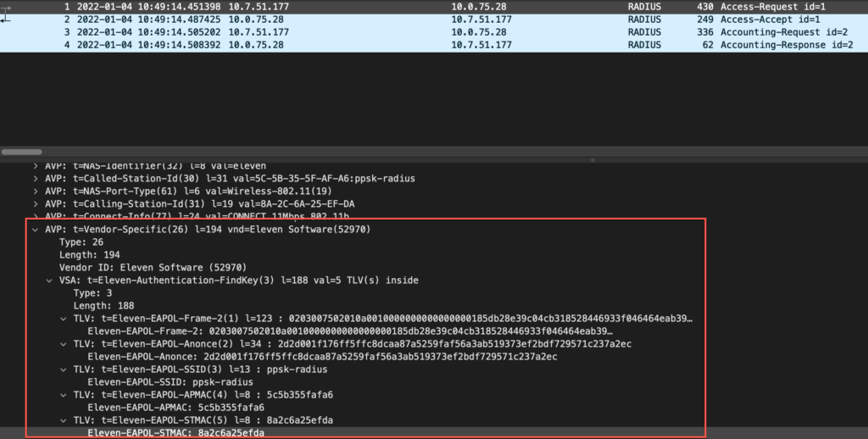Viewport: 868px width, 439px height.
Task: Collapse the Eleven-EAPOL-SSID TLV arrow
Action: point(64,369)
